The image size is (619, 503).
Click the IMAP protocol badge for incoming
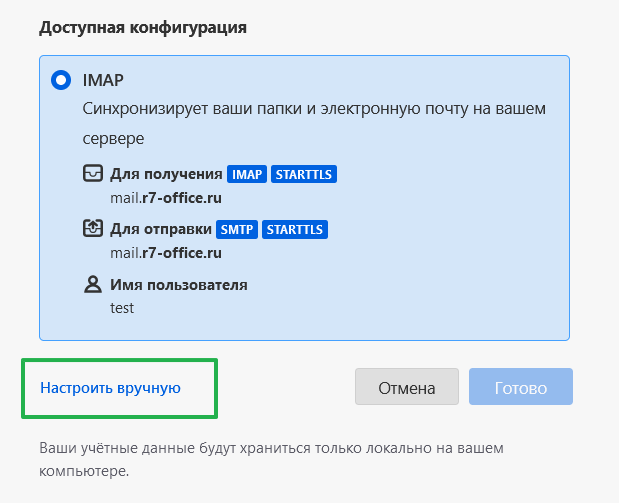tap(247, 174)
